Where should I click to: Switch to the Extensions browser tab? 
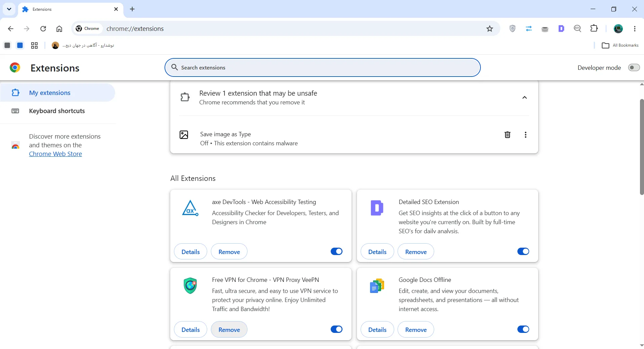(x=71, y=9)
